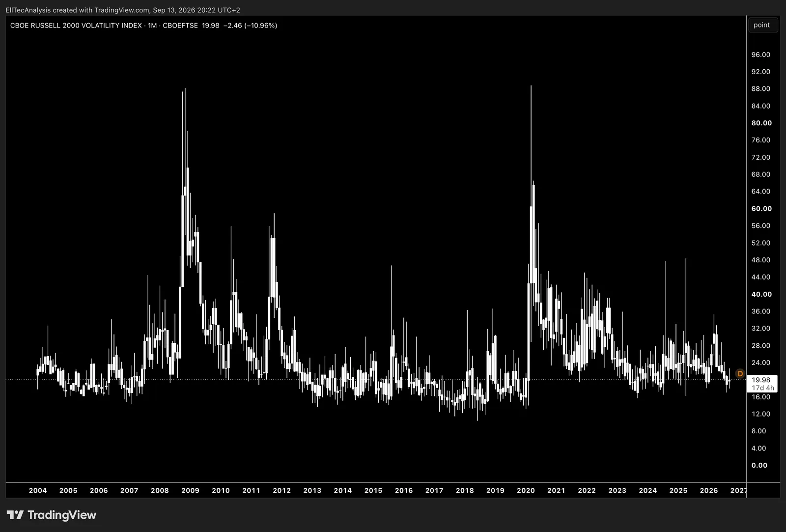Click the 24.00 price axis label
Screen dimensions: 786x532
[761, 363]
